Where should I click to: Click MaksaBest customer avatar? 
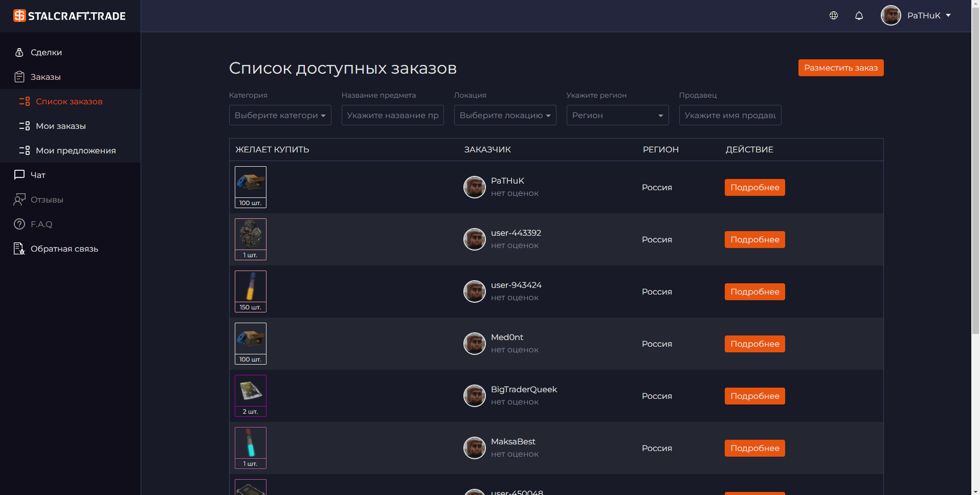click(475, 448)
